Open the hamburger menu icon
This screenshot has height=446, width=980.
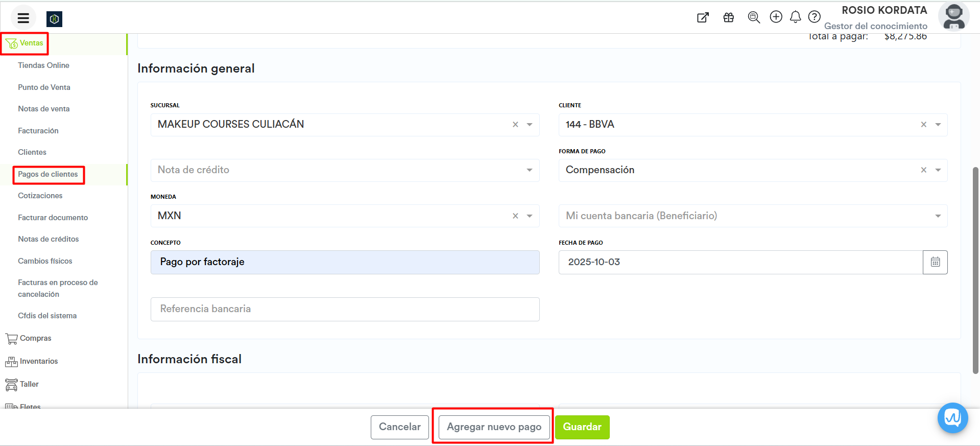(x=23, y=18)
